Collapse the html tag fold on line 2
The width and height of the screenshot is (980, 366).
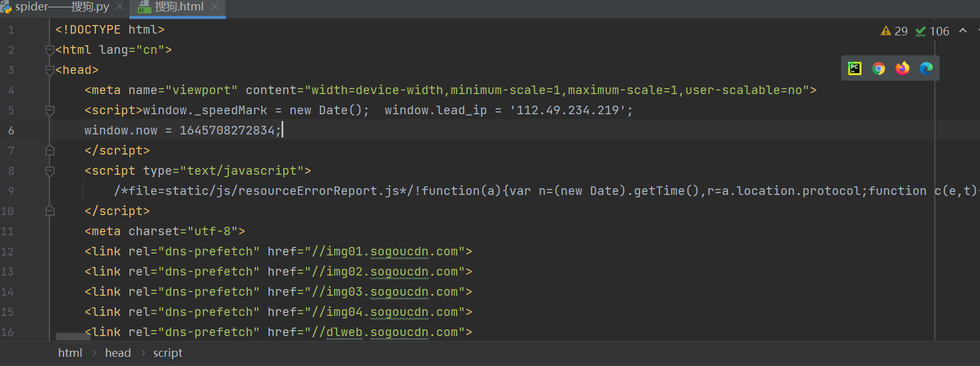[50, 50]
